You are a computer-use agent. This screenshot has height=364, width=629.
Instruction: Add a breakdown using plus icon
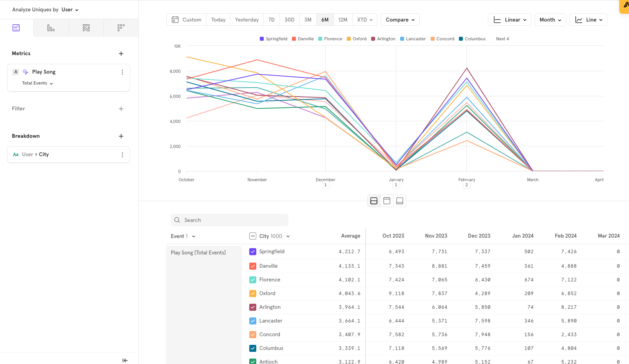121,136
